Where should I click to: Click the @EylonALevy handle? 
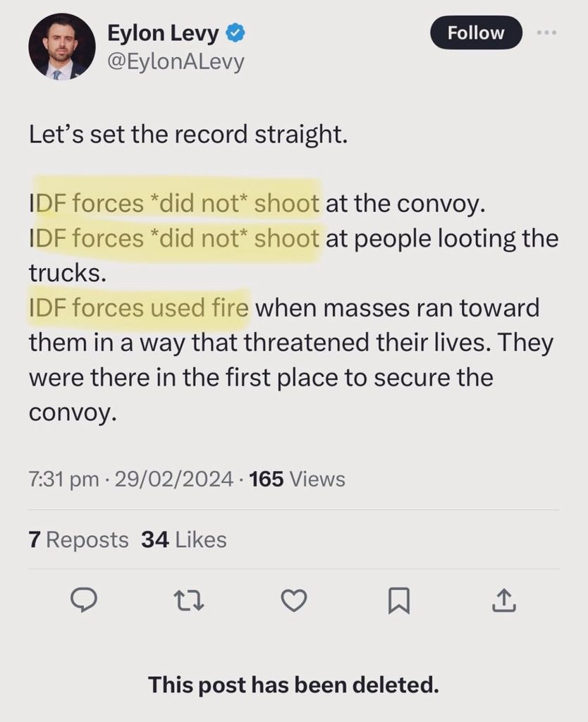tap(175, 61)
